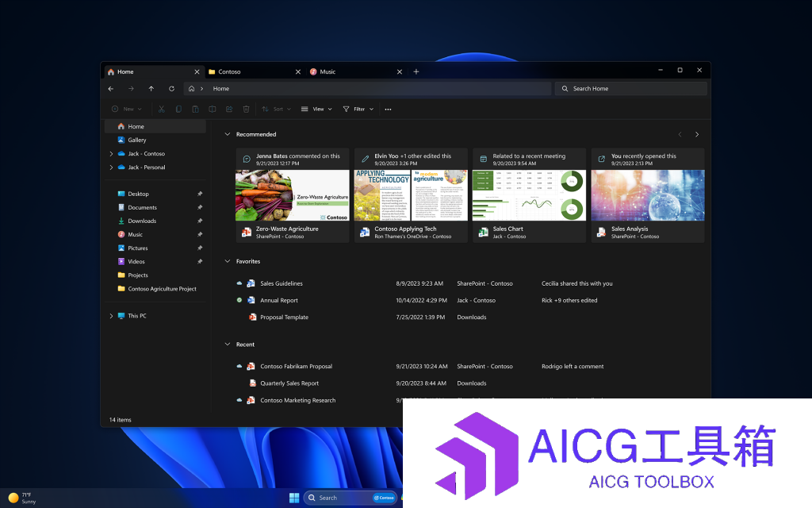Collapse the Recommended section
Image resolution: width=812 pixels, height=508 pixels.
tap(228, 133)
